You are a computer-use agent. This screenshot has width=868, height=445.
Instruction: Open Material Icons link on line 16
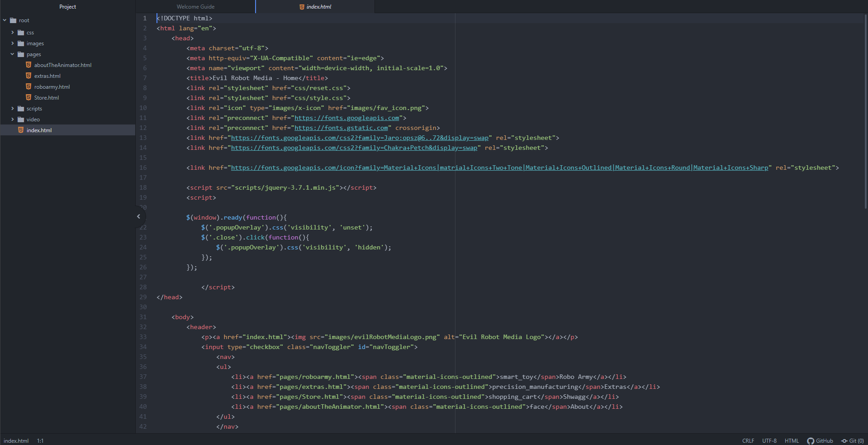pos(500,168)
